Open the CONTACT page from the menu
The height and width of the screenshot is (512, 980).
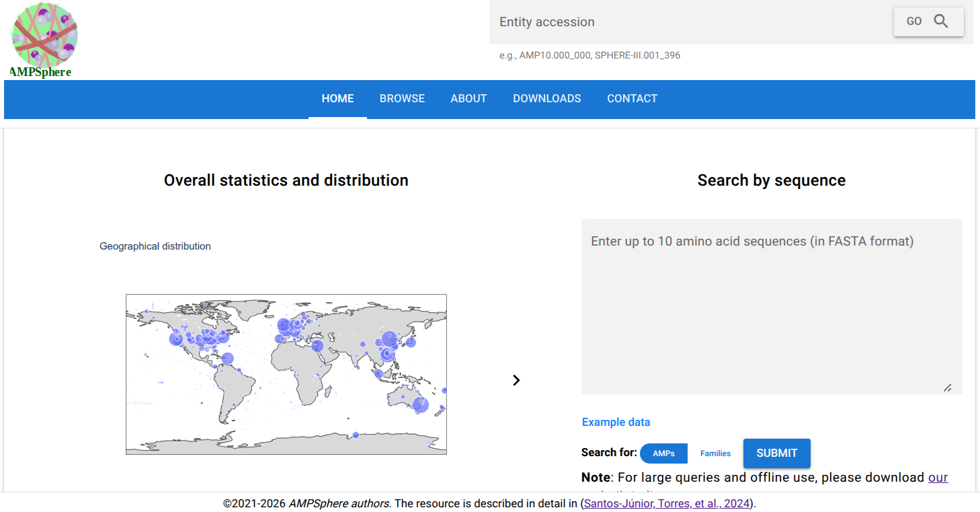[632, 98]
